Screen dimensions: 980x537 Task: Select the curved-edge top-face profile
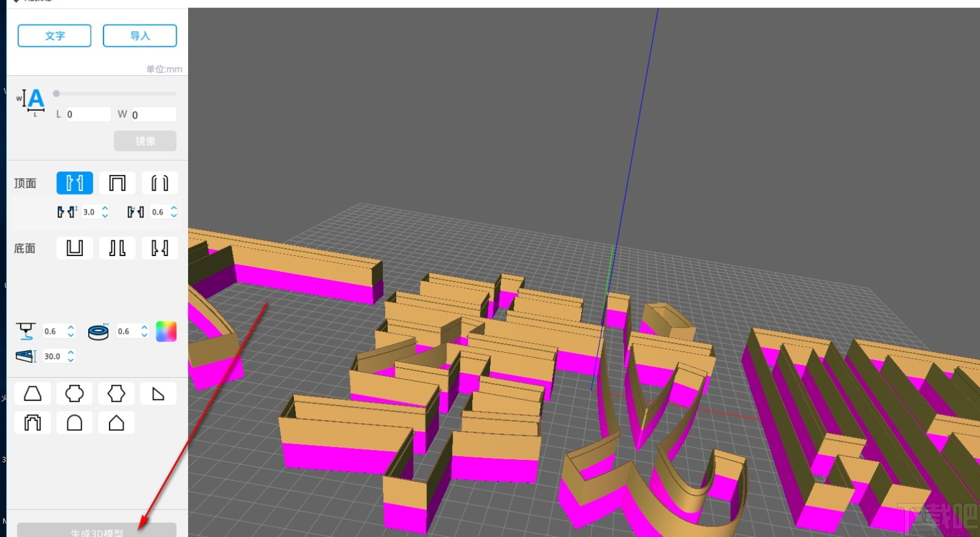160,183
